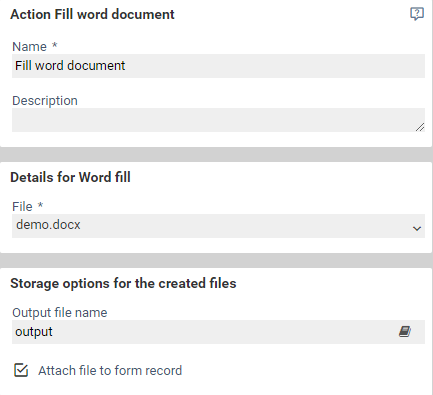Click the 'Attach file to form record' label text

tap(110, 371)
